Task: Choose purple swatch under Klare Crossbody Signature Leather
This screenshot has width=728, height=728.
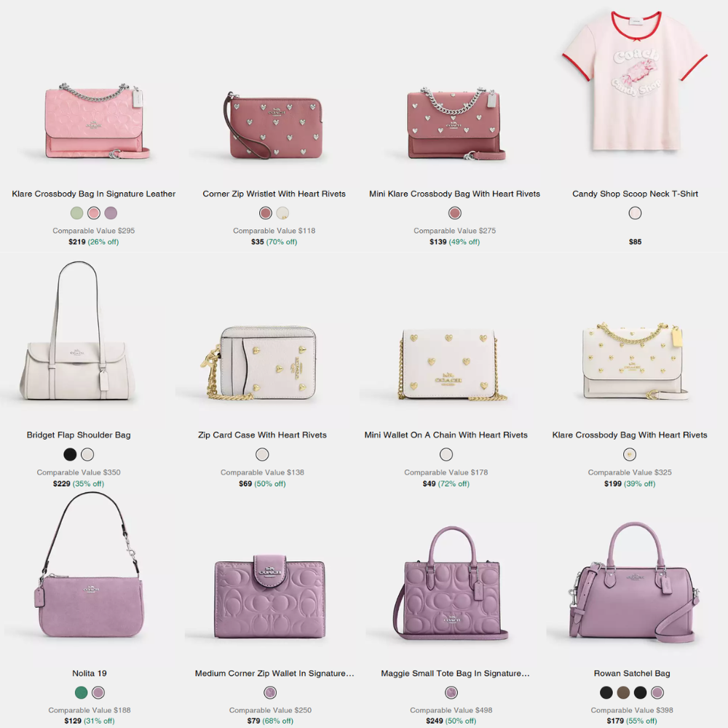Action: pos(111,213)
